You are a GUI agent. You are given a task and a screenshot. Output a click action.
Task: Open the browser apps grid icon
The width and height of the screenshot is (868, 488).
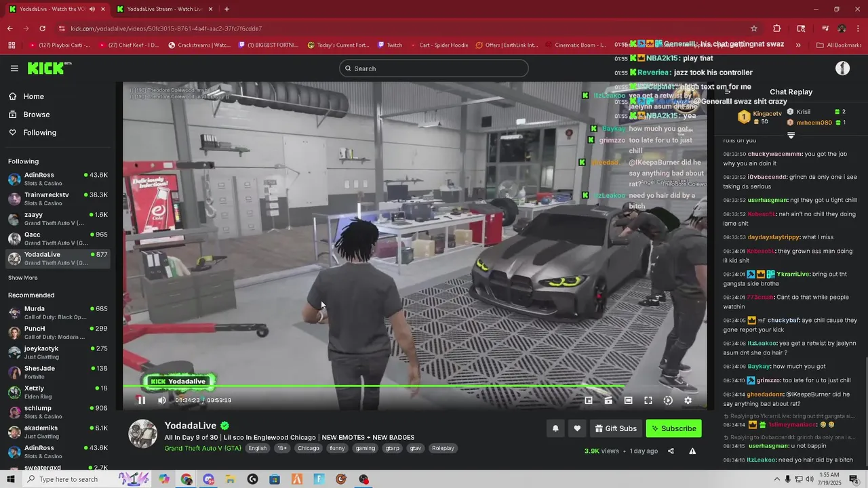tap(12, 45)
